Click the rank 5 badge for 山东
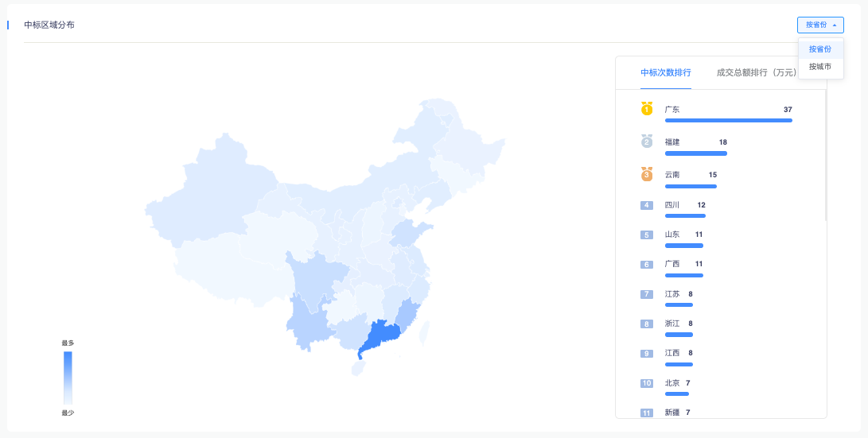868x438 pixels. (647, 235)
